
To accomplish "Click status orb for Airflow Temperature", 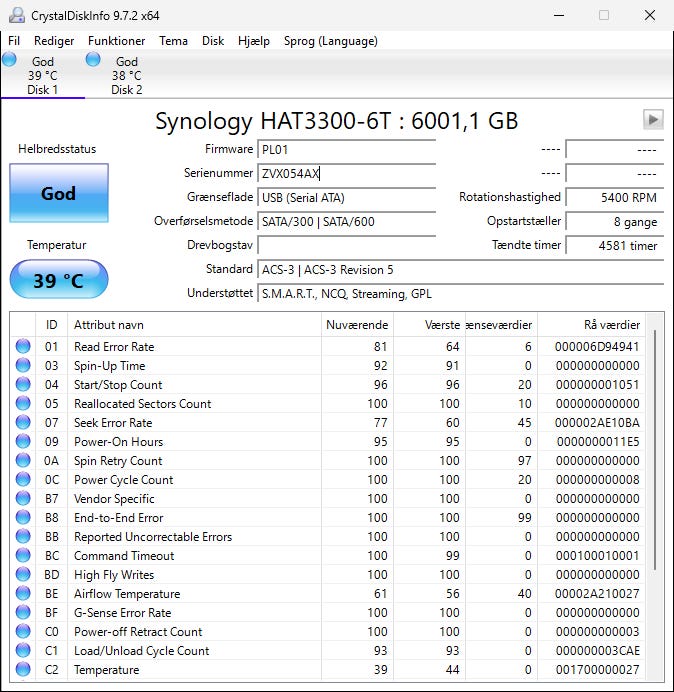I will [23, 594].
